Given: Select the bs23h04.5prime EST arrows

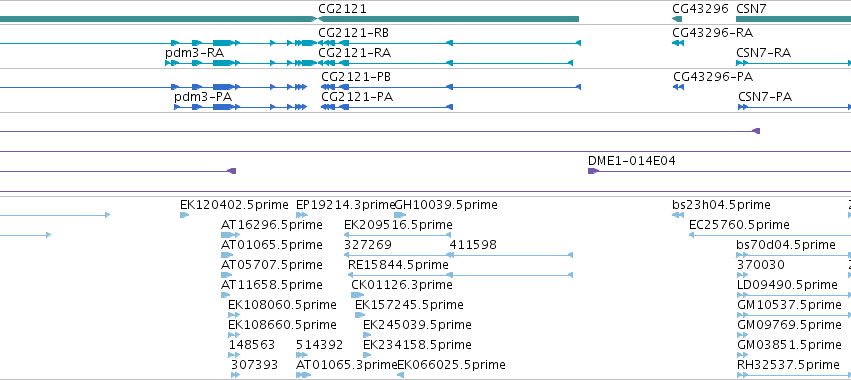Looking at the screenshot, I should (677, 215).
